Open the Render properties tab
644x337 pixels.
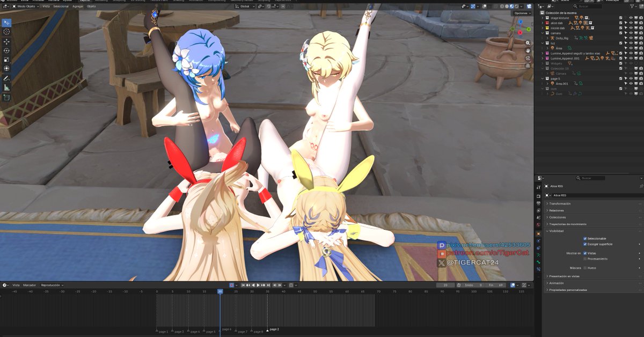point(538,195)
